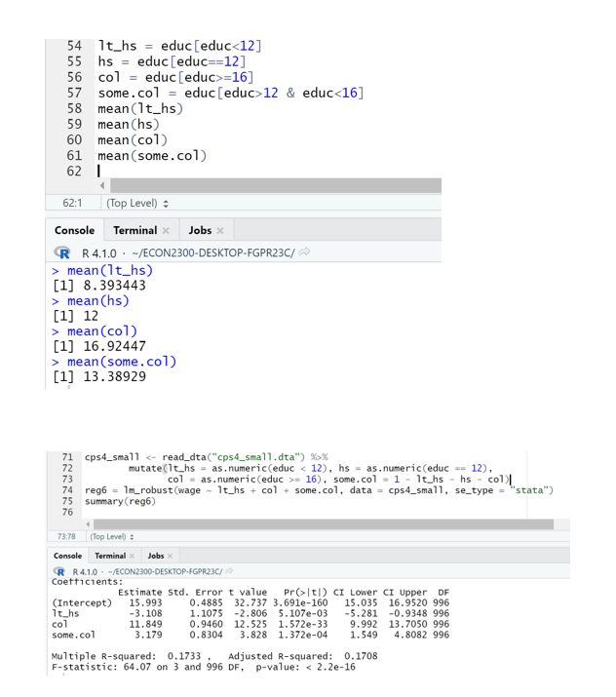The image size is (616, 697).
Task: Click the horizontal scrollbar in lower editor
Action: click(x=324, y=524)
